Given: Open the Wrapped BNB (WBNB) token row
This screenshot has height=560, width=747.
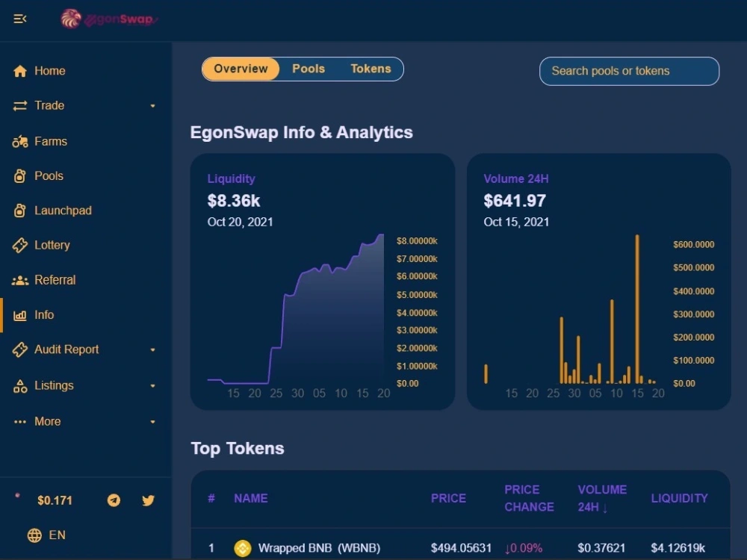Looking at the screenshot, I should [x=460, y=544].
